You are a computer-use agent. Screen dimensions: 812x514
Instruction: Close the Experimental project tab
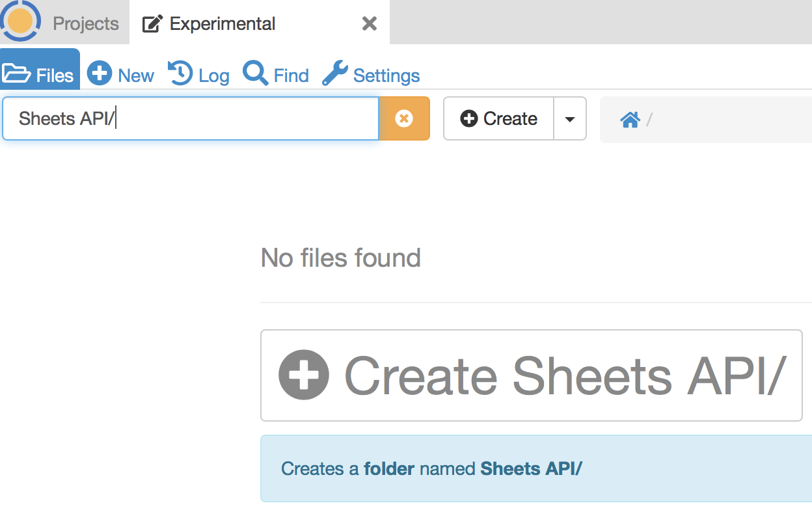(369, 24)
